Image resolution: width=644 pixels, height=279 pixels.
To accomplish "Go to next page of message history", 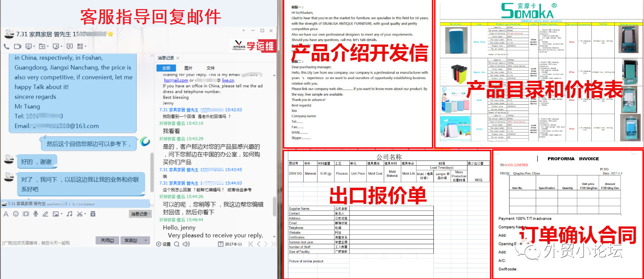I will point(266,244).
